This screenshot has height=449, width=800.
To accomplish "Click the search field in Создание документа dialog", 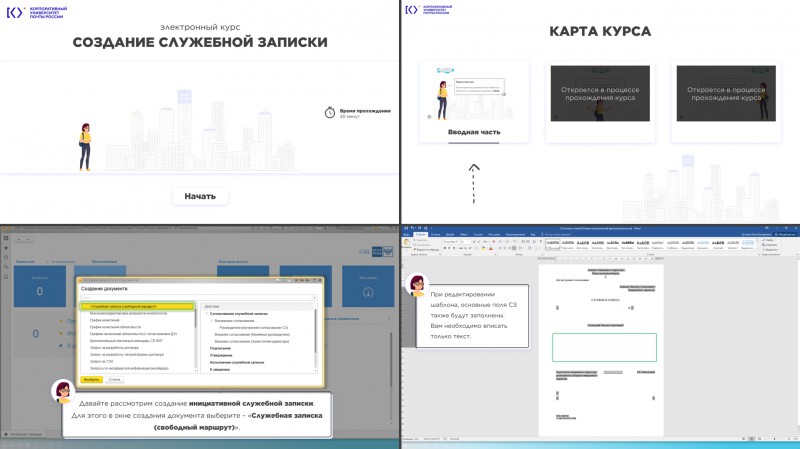I will click(x=196, y=297).
